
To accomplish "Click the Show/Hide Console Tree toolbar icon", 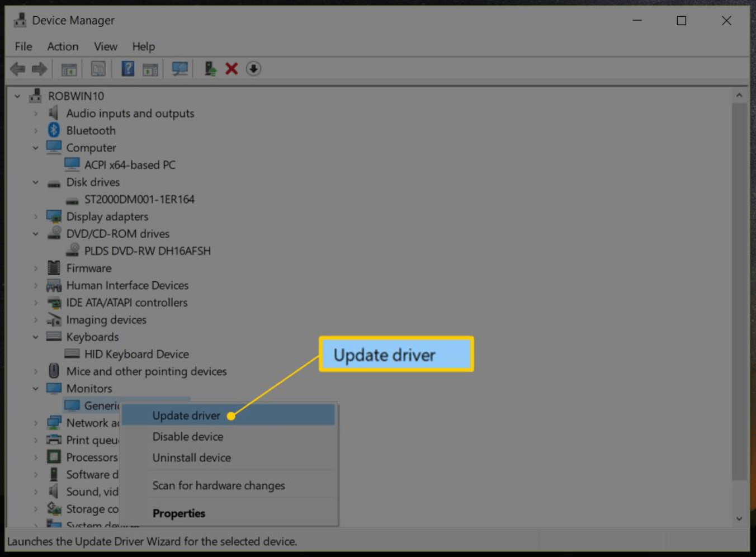I will (x=68, y=68).
